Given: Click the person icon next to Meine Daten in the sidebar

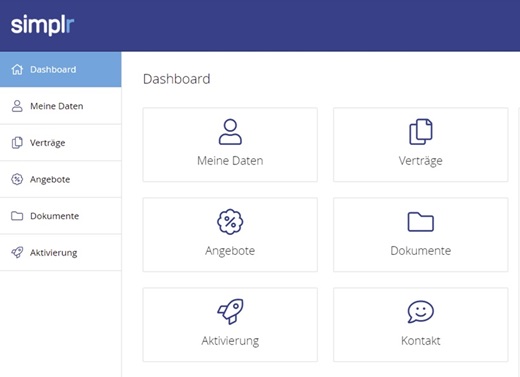Looking at the screenshot, I should click(17, 106).
